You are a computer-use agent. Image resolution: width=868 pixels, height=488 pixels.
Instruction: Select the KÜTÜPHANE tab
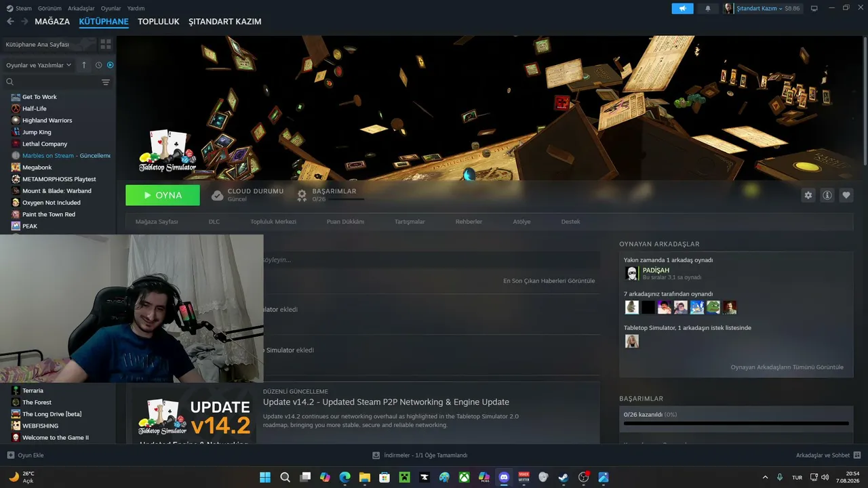pyautogui.click(x=104, y=22)
